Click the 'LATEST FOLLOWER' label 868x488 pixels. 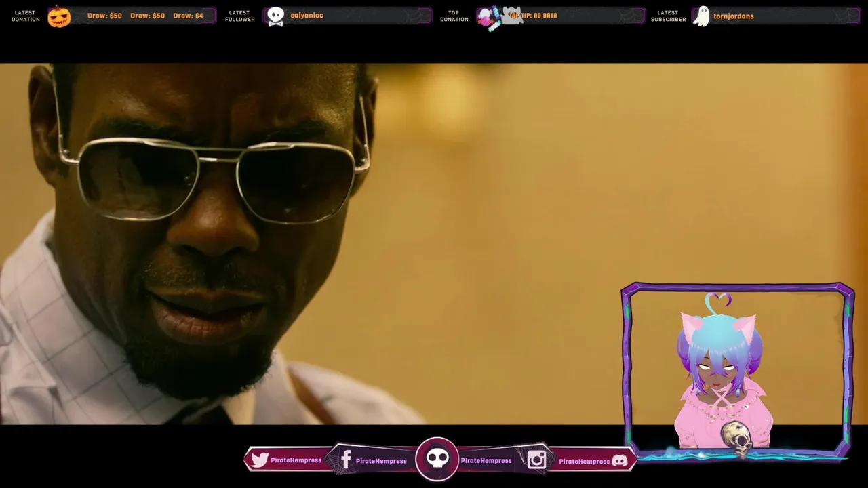240,16
